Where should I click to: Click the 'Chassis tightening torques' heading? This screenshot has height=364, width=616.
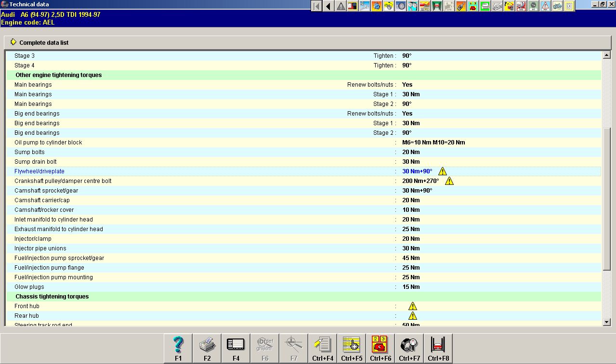tap(52, 297)
